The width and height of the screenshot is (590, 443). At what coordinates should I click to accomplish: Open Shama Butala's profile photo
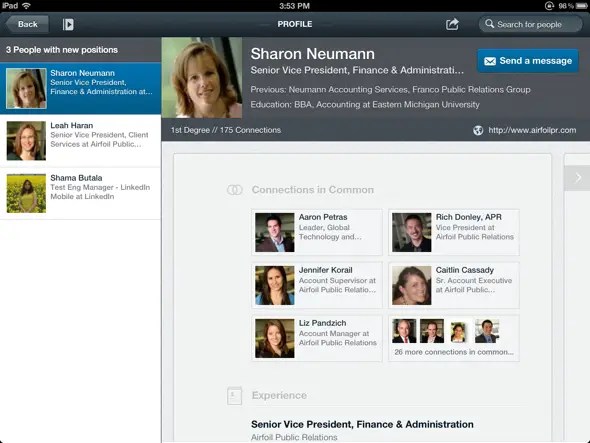pyautogui.click(x=26, y=193)
